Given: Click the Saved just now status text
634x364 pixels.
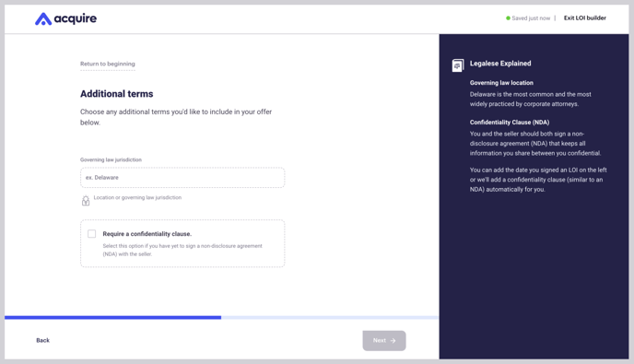Looking at the screenshot, I should click(x=531, y=18).
